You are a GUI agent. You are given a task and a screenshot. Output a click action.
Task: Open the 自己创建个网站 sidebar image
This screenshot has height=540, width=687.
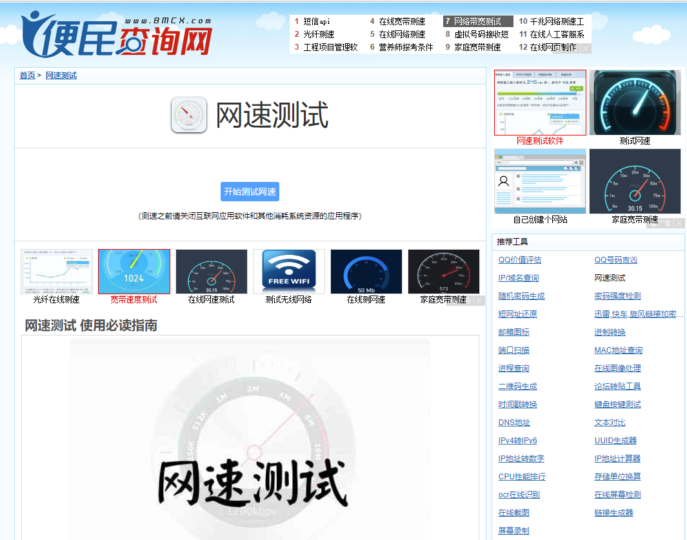540,181
